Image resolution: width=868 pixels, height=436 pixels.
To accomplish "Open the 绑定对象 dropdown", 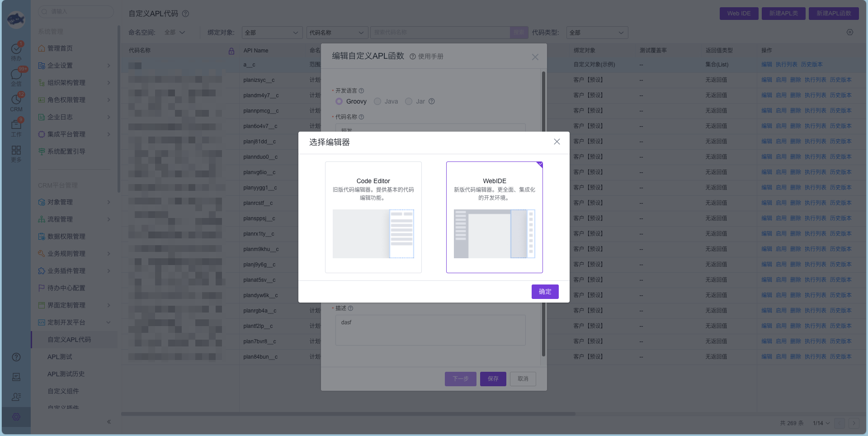I will coord(272,33).
